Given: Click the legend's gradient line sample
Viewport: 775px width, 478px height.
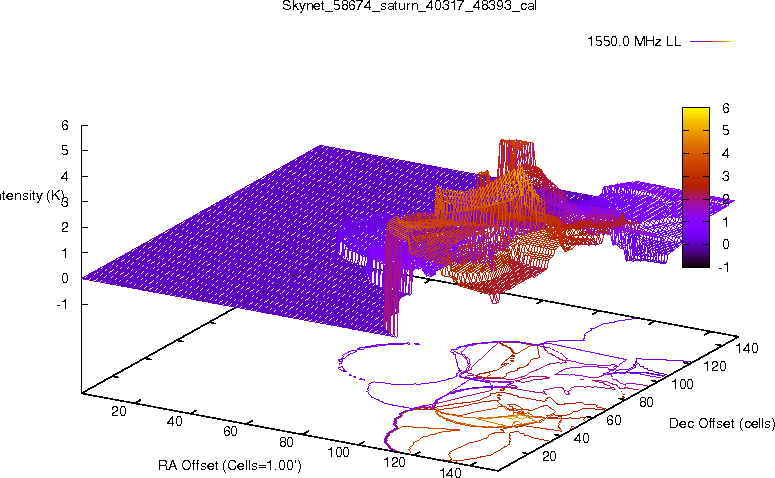Looking at the screenshot, I should click(710, 42).
